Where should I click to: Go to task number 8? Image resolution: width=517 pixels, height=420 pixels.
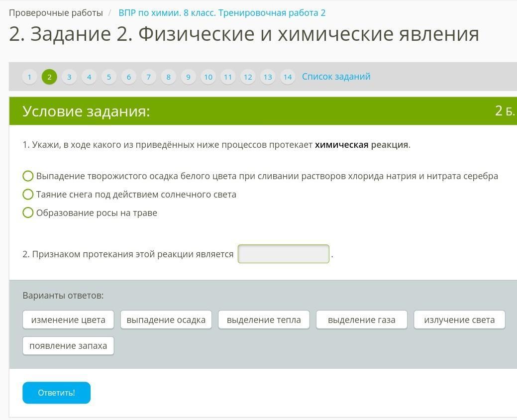pyautogui.click(x=169, y=77)
